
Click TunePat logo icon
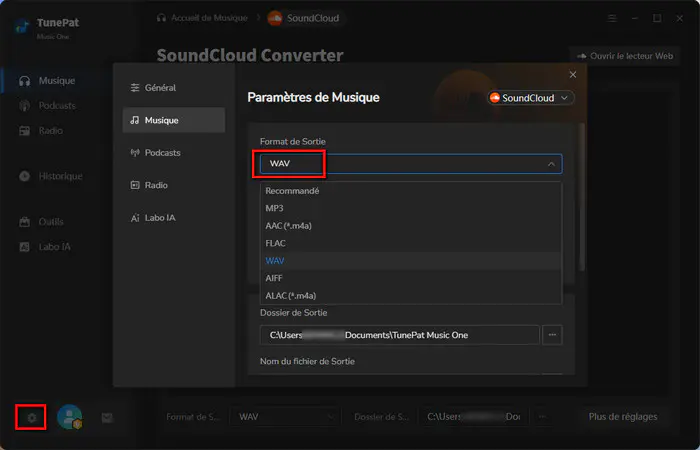click(x=22, y=26)
